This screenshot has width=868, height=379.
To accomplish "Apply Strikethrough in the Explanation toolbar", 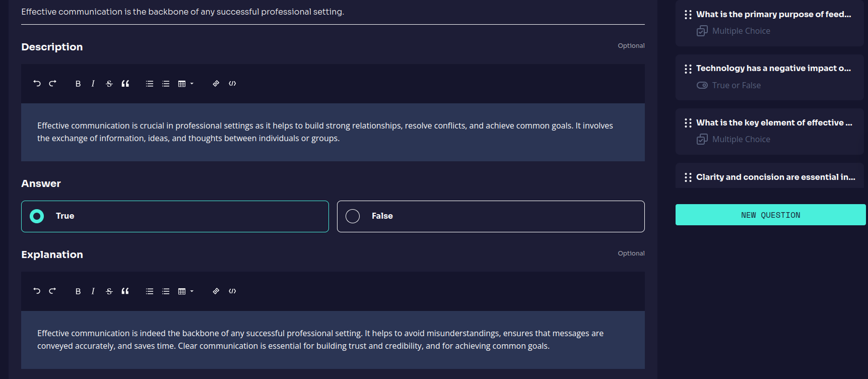I will (x=109, y=291).
